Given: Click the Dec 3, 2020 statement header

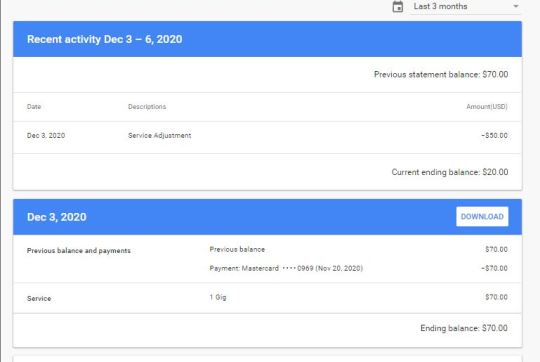Looking at the screenshot, I should click(57, 217).
